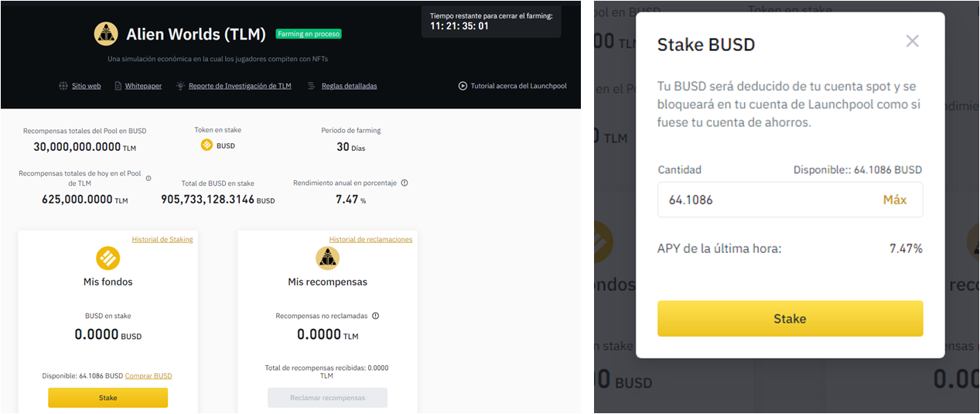
Task: Click the 905,733,128.3146 BUSD stake total
Action: 218,200
